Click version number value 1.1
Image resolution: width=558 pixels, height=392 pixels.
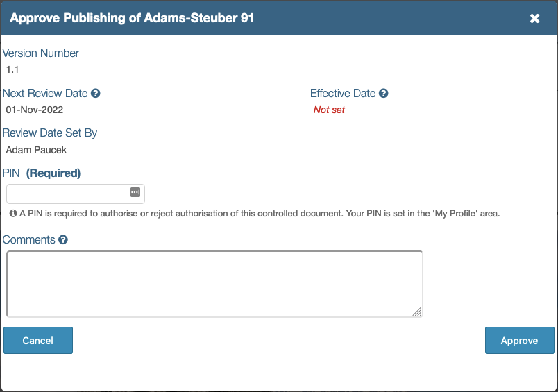click(x=12, y=69)
